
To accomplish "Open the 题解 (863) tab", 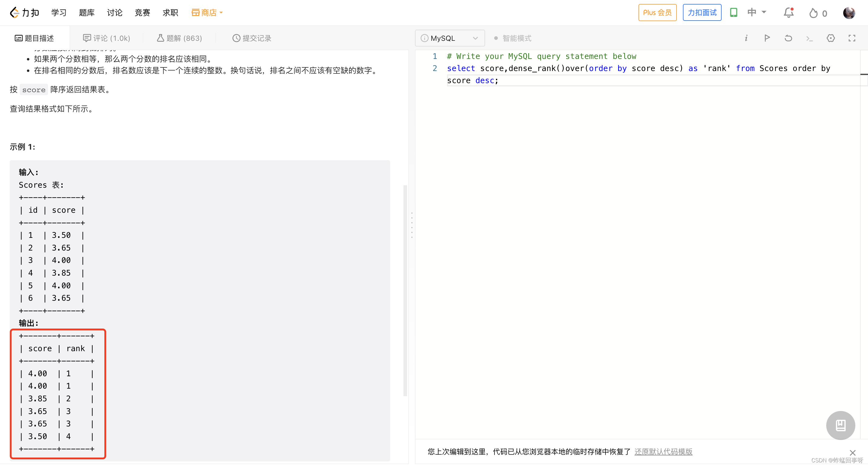I will pyautogui.click(x=180, y=38).
